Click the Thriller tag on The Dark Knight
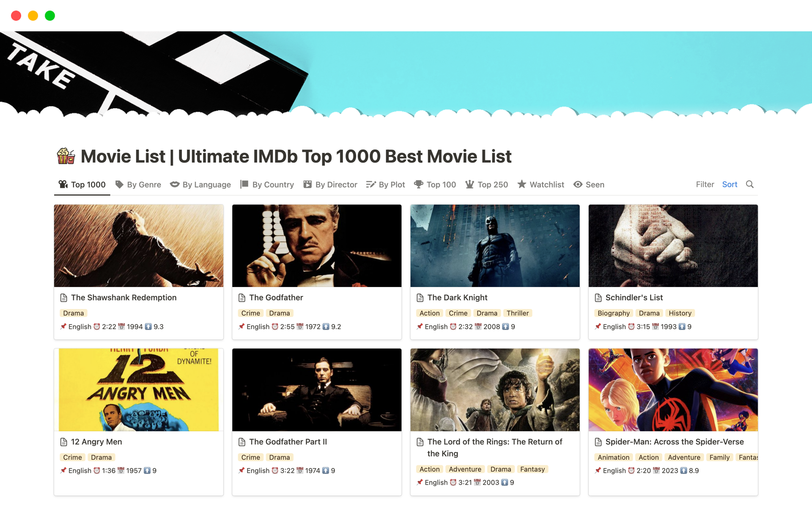 [517, 313]
